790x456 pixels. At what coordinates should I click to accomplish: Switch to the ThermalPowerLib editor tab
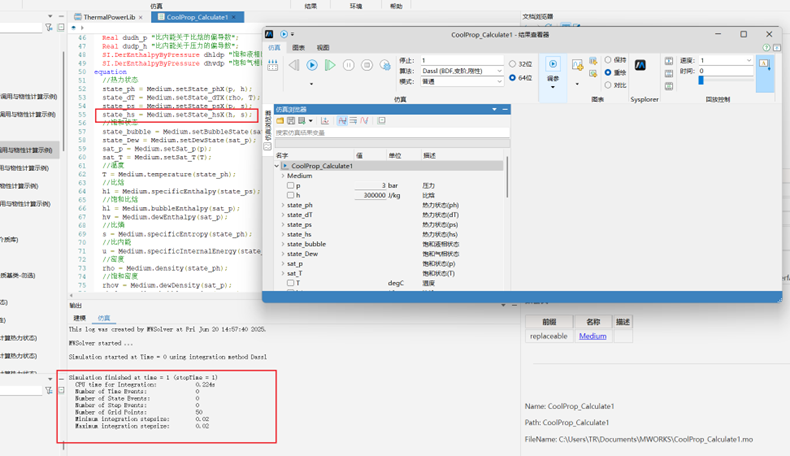[x=109, y=17]
